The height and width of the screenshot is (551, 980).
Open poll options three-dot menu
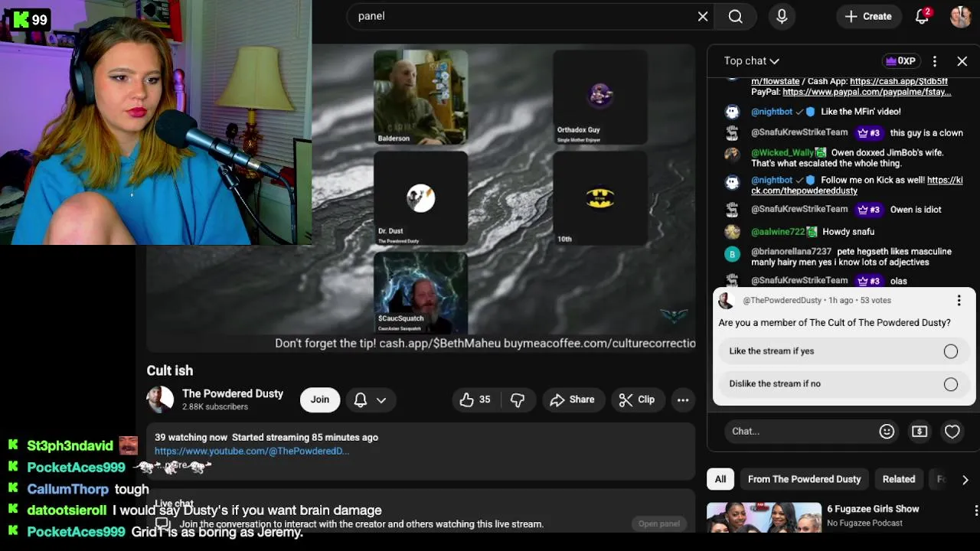[x=959, y=301]
